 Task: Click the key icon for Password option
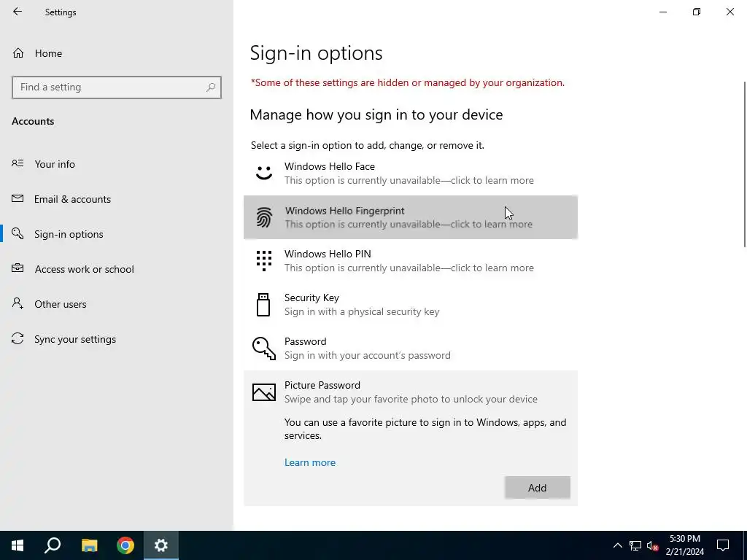tap(264, 348)
